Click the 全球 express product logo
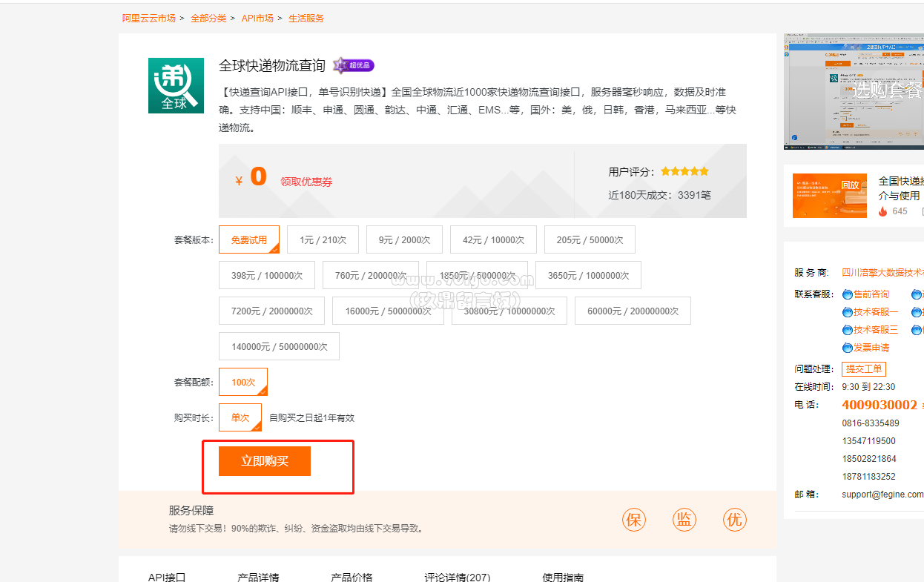The width and height of the screenshot is (924, 582). (176, 85)
